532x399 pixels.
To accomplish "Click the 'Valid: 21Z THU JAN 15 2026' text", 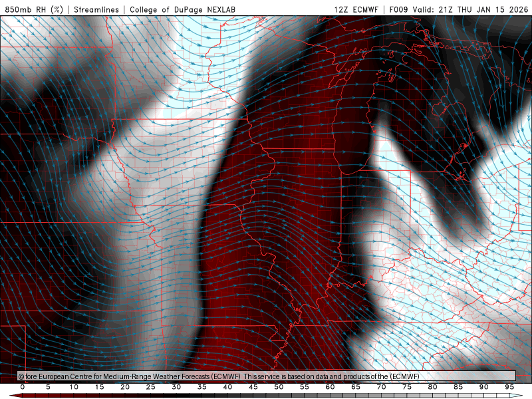I will [470, 9].
